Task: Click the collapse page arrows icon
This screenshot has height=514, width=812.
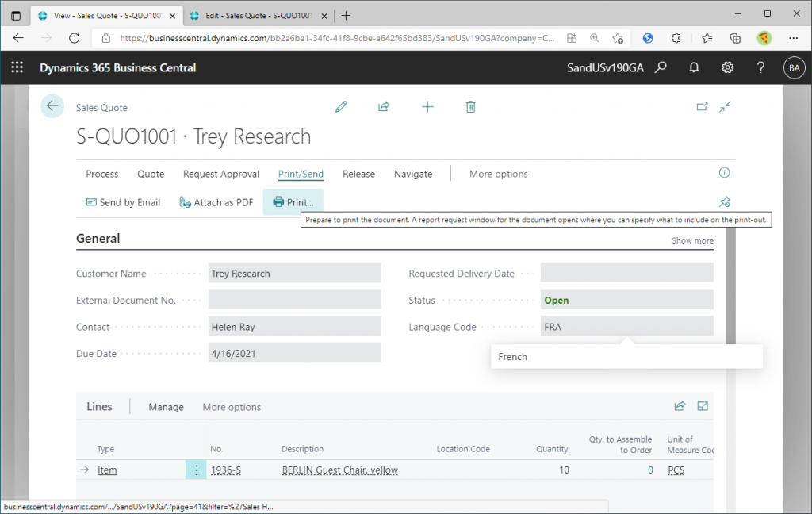Action: pyautogui.click(x=725, y=107)
